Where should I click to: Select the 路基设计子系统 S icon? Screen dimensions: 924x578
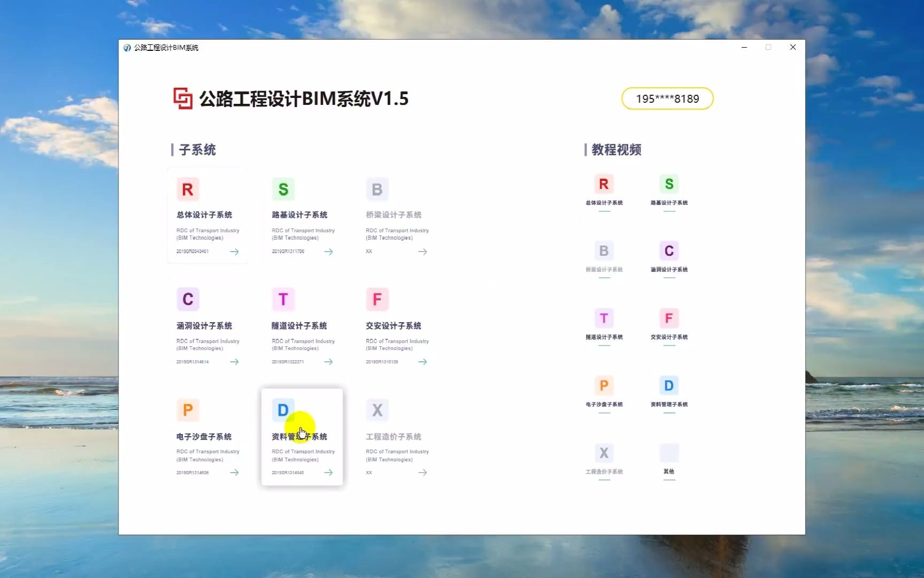pos(283,189)
